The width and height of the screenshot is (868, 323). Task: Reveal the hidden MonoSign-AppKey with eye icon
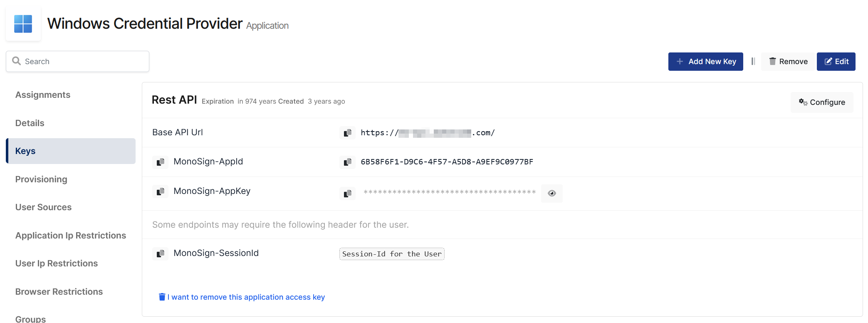click(x=551, y=193)
